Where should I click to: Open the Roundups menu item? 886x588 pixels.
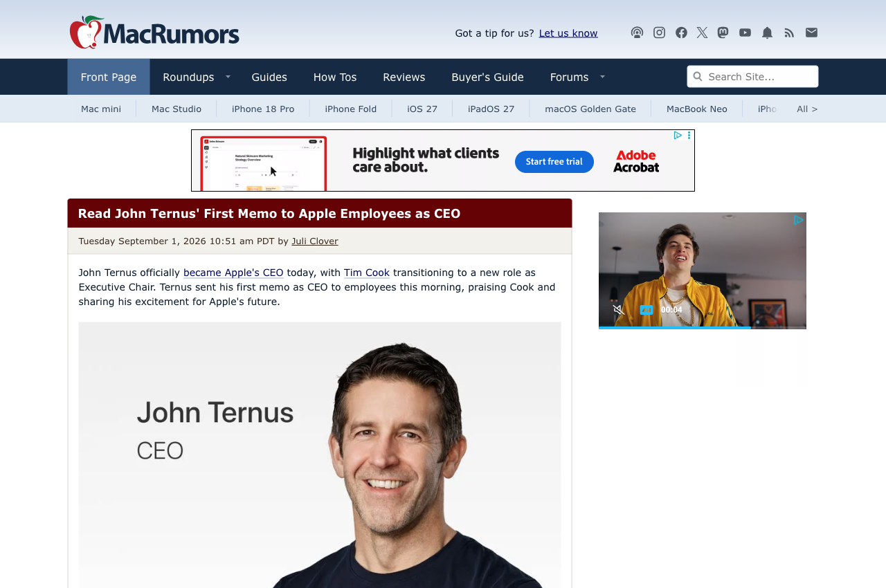(188, 77)
